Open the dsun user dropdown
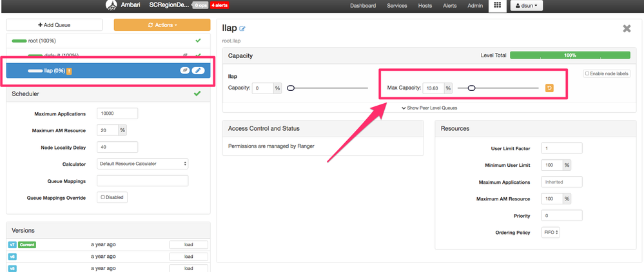The height and width of the screenshot is (272, 644). click(527, 6)
